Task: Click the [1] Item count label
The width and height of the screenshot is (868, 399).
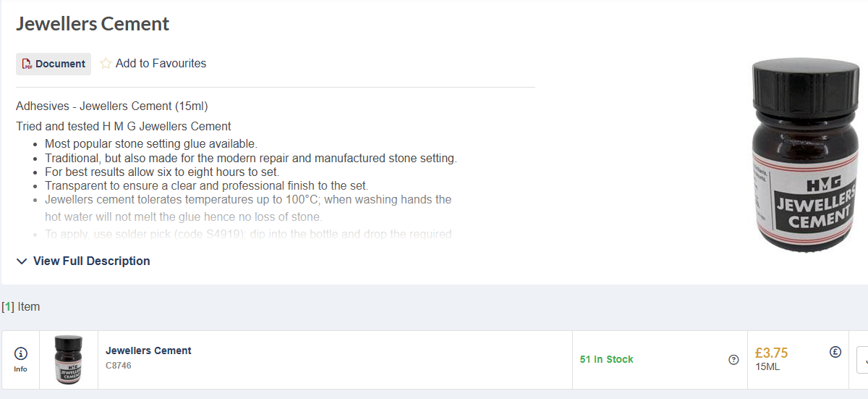Action: tap(21, 307)
